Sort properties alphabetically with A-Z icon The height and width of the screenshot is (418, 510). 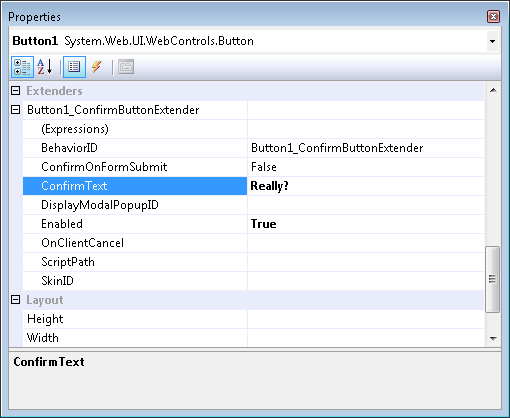point(45,67)
